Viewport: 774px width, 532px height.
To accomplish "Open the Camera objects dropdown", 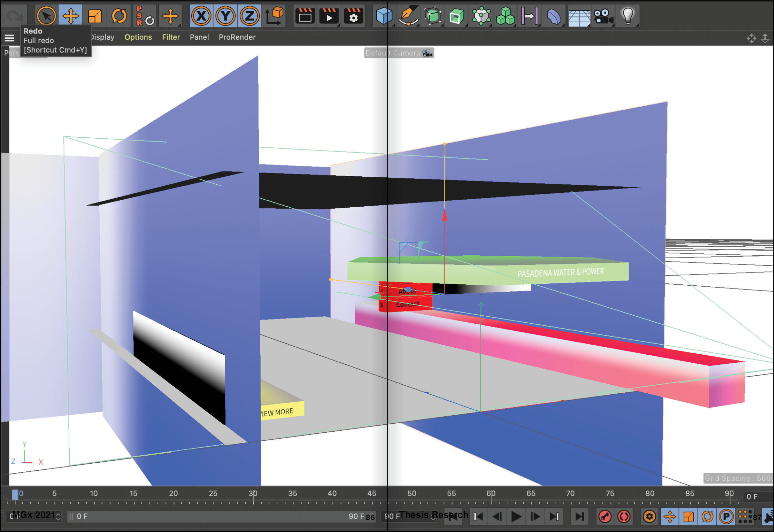I will tap(603, 16).
